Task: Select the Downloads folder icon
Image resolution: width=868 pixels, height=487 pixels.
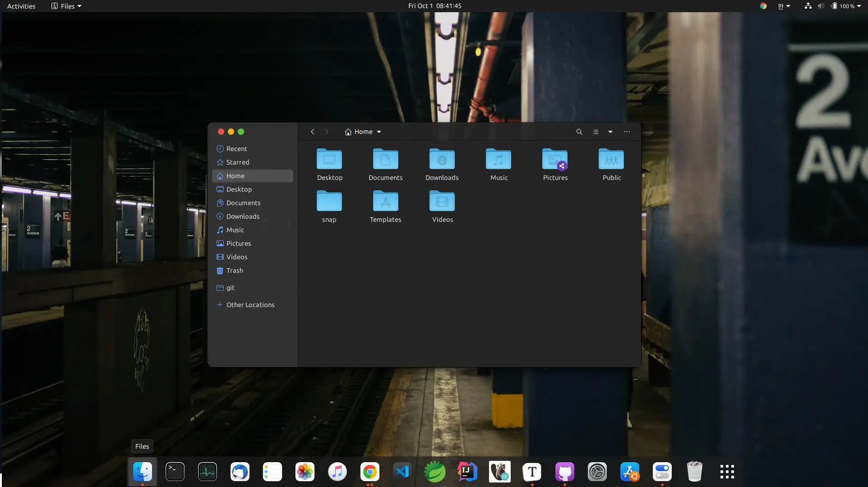Action: 442,160
